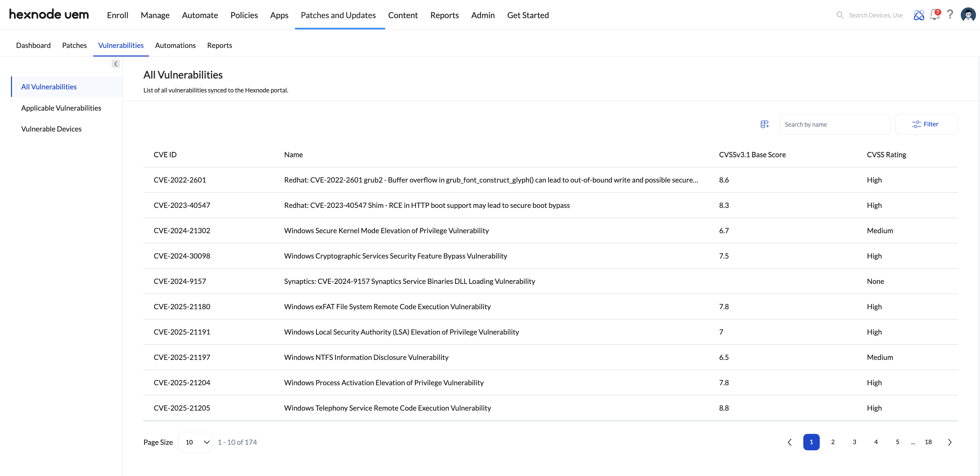
Task: Open the Automate menu
Action: (200, 15)
